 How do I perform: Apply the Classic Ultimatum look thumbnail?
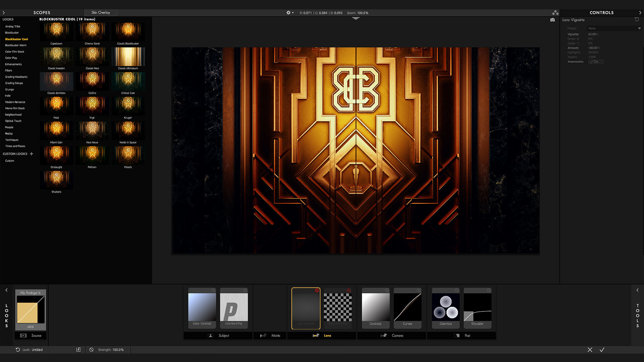tap(128, 57)
